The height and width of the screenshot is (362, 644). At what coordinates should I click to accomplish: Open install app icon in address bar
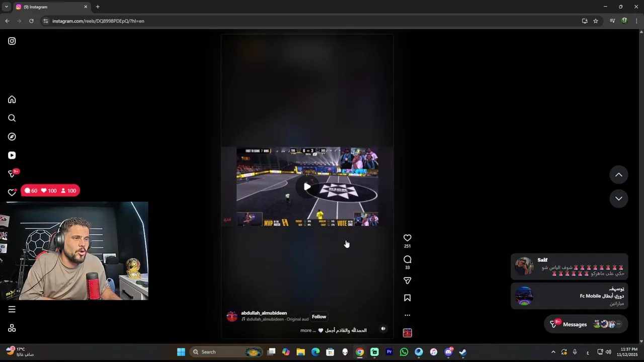pyautogui.click(x=585, y=21)
